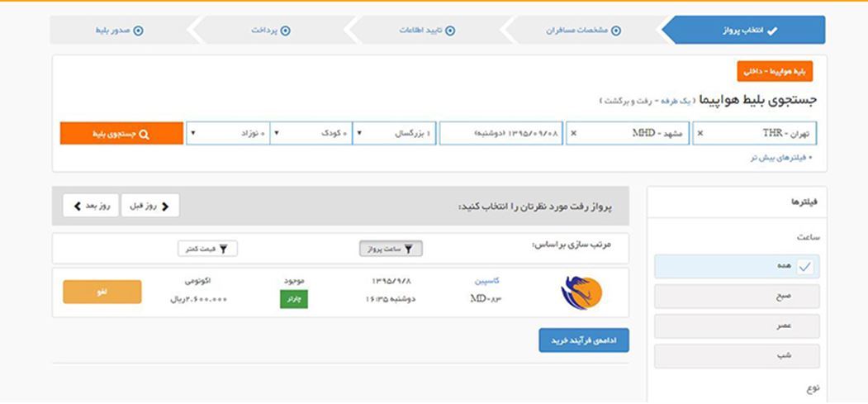Click the green چارتر badge
This screenshot has height=404, width=868.
[294, 299]
